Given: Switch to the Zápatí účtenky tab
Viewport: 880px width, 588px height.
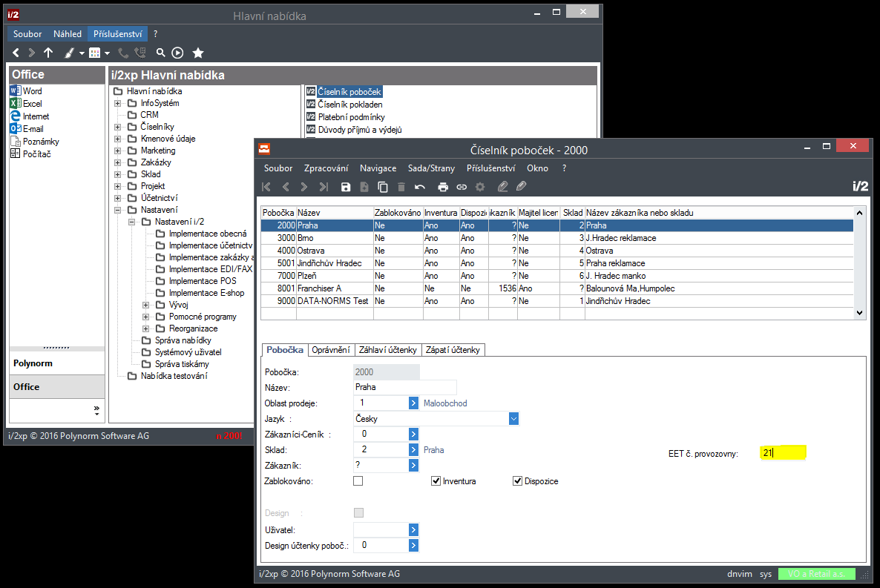Looking at the screenshot, I should [453, 350].
